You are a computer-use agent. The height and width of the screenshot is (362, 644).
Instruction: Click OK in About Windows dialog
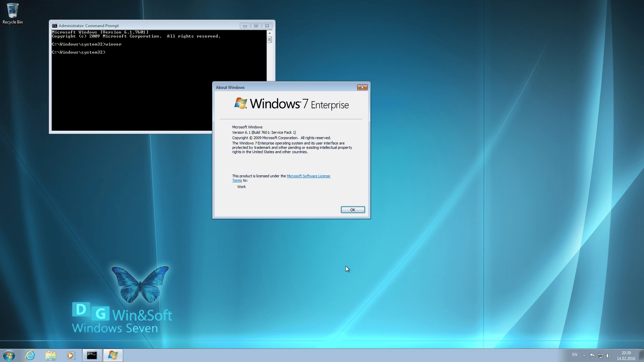[x=353, y=210]
